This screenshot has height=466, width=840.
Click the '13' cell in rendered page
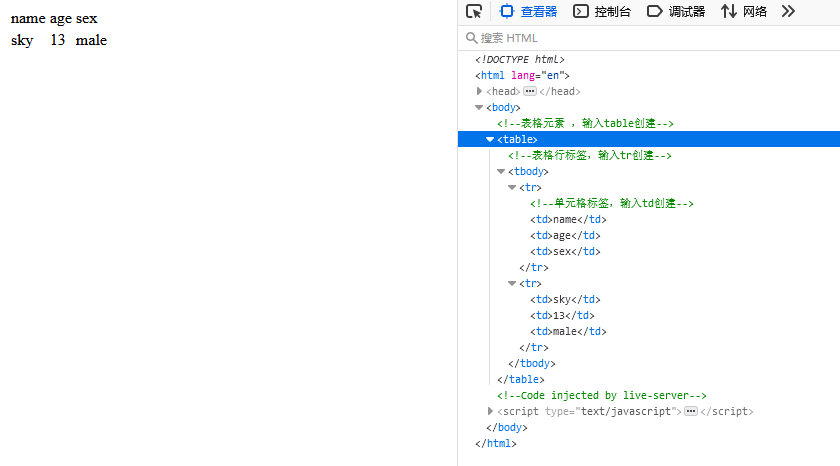click(58, 40)
